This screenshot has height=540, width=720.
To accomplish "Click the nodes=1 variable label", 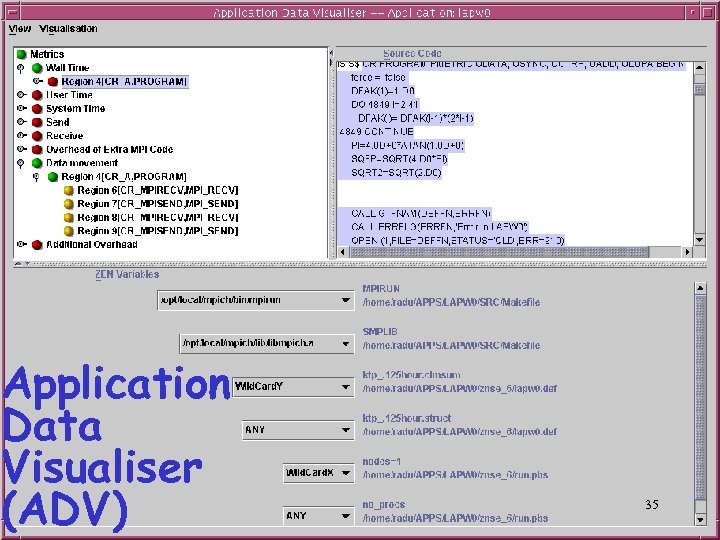I will pos(382,461).
